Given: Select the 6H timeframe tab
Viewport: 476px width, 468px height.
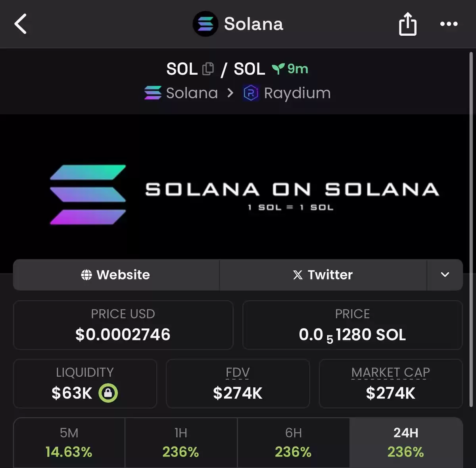Looking at the screenshot, I should (x=293, y=443).
